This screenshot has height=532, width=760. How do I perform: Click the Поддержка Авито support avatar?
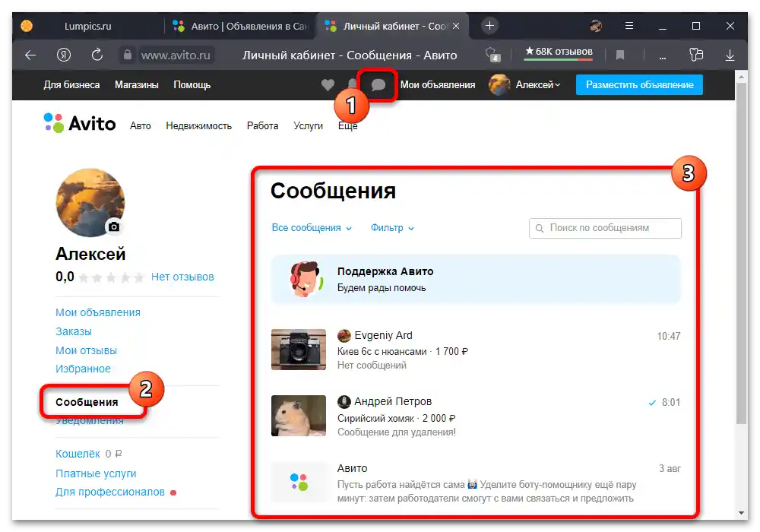pyautogui.click(x=306, y=279)
